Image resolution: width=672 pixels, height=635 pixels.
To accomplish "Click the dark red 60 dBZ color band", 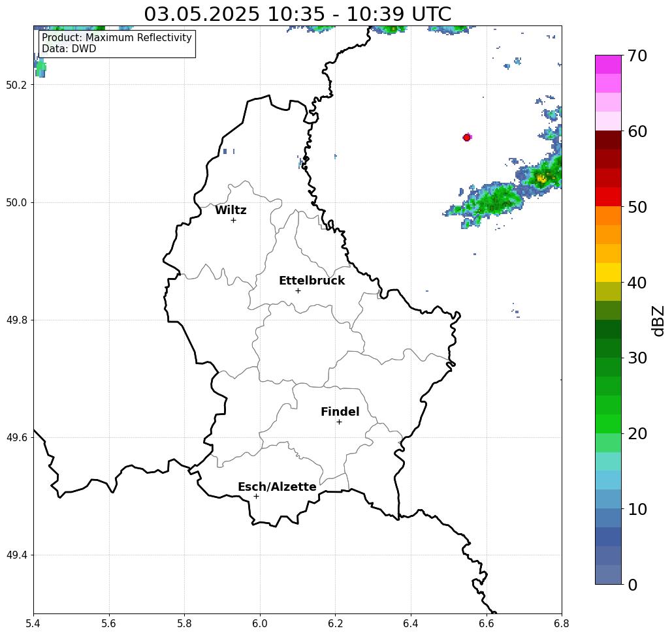I will click(x=608, y=140).
